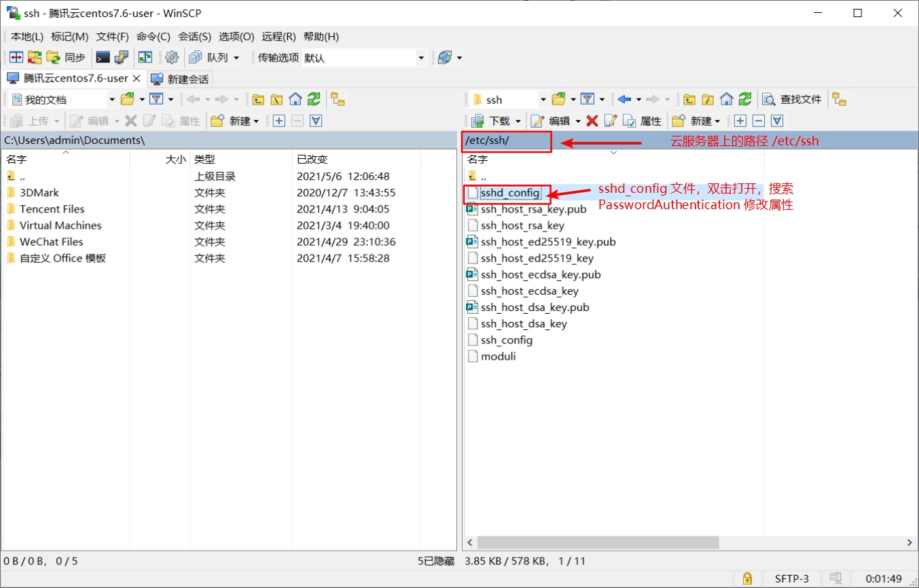Viewport: 919px width, 588px height.
Task: Expand the remote 新建 new dropdown arrow
Action: coord(718,121)
